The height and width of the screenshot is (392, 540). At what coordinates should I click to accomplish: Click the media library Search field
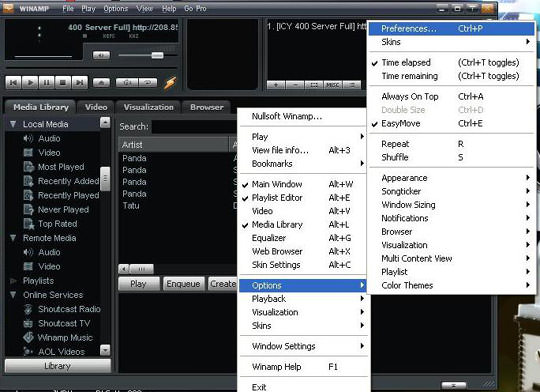tap(194, 127)
